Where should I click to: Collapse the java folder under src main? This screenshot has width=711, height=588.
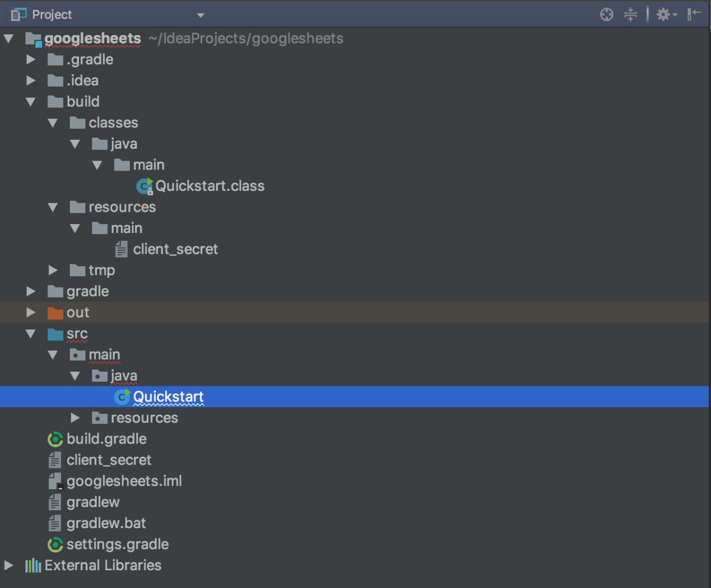[75, 376]
